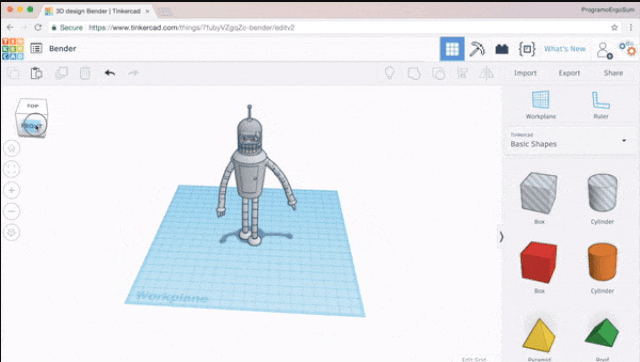Click the Bender design name
This screenshot has width=640, height=362.
coord(62,49)
